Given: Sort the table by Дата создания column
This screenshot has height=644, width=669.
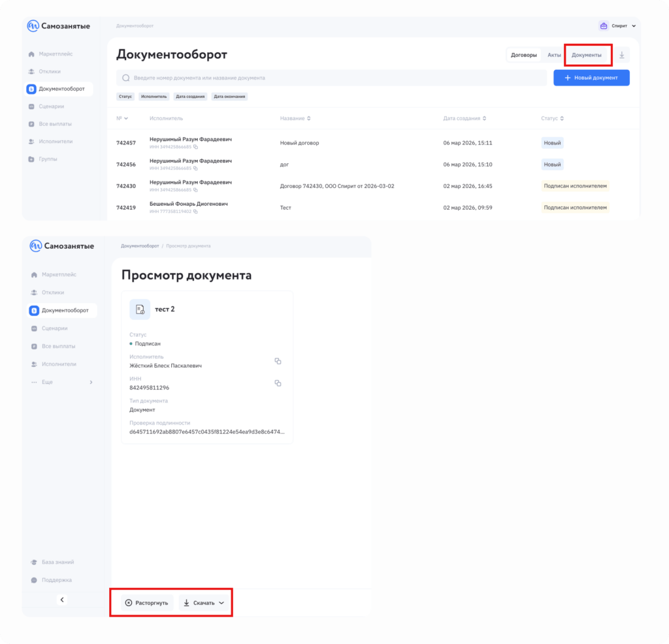Looking at the screenshot, I should pyautogui.click(x=465, y=118).
